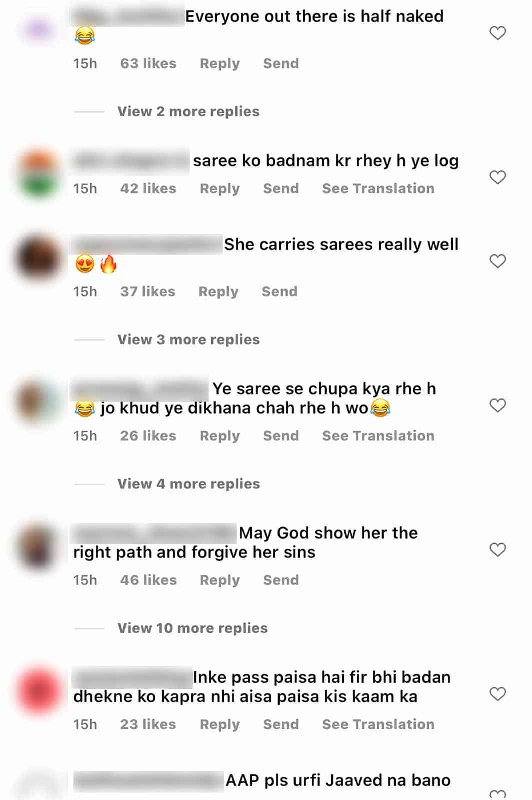Send the 'saree ko badnam' comment
This screenshot has height=800, width=532.
281,188
